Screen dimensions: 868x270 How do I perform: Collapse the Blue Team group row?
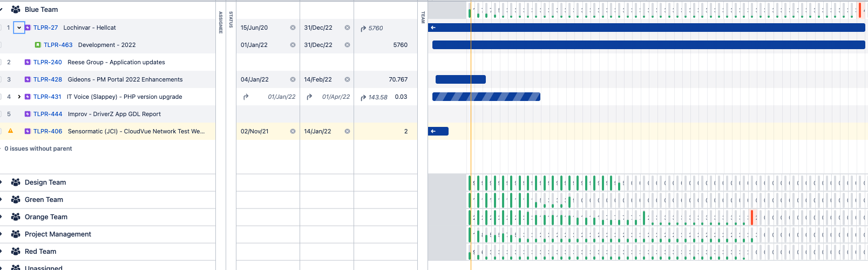(2, 10)
